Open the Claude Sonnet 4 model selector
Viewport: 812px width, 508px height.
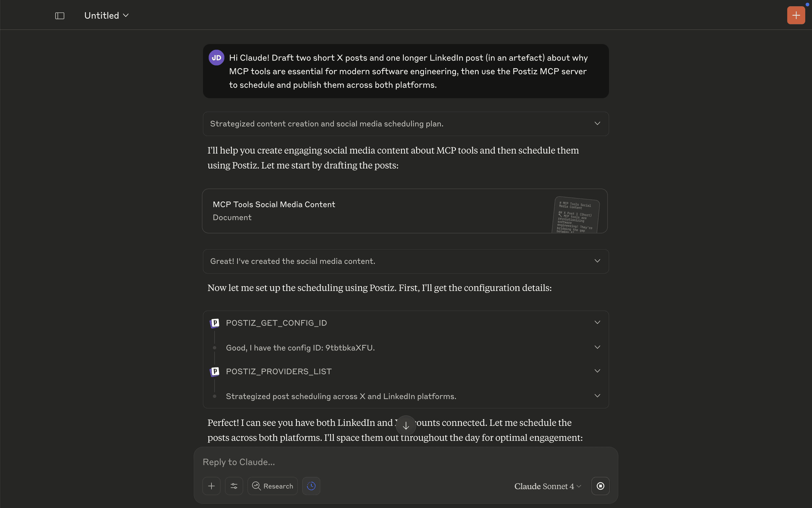pos(547,486)
